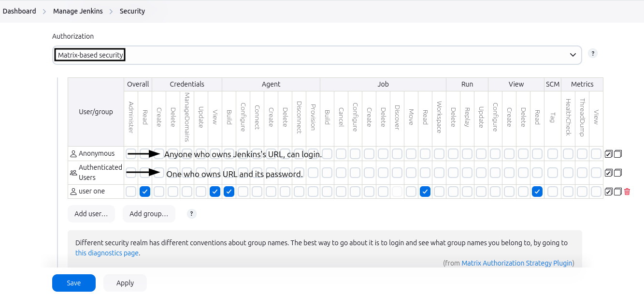
Task: Go to Dashboard breadcrumb
Action: [x=19, y=11]
